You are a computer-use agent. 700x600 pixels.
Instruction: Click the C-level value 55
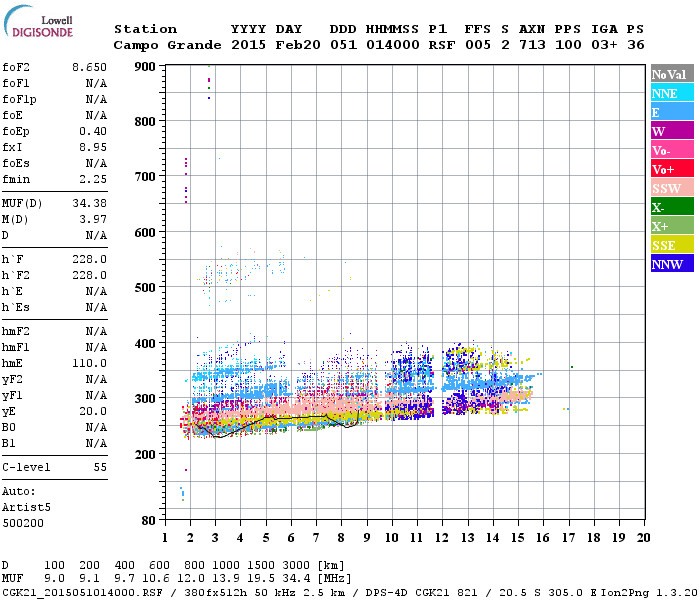pyautogui.click(x=100, y=467)
